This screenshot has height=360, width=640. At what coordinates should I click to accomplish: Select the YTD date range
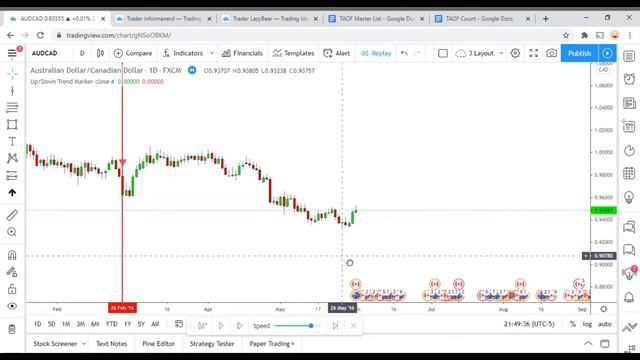(x=111, y=324)
